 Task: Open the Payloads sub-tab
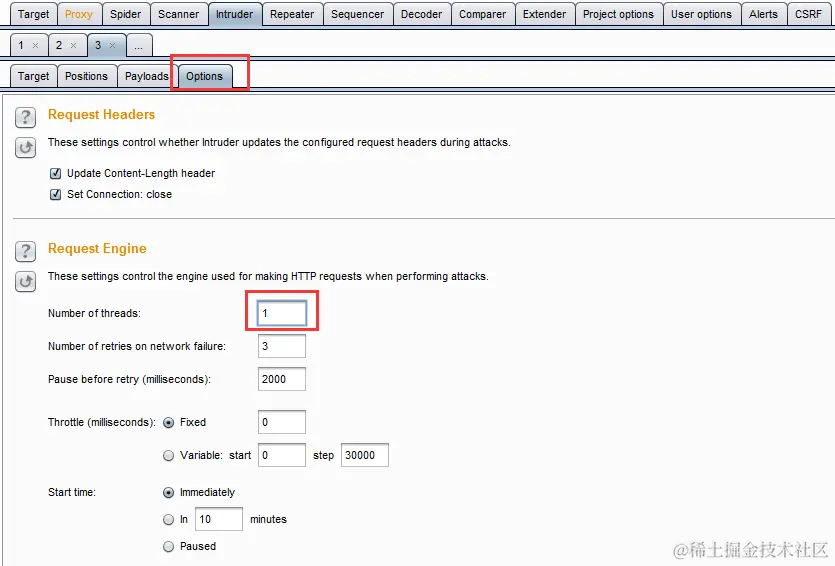(146, 76)
